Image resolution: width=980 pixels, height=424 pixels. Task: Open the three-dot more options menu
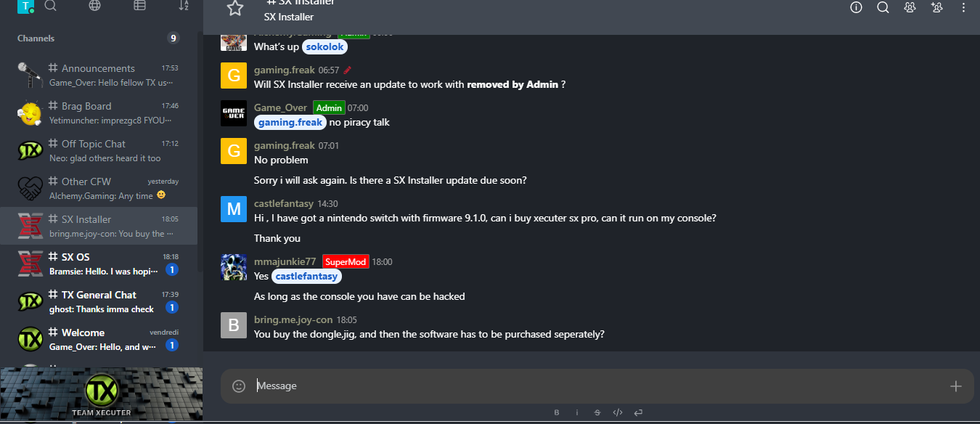click(x=963, y=7)
